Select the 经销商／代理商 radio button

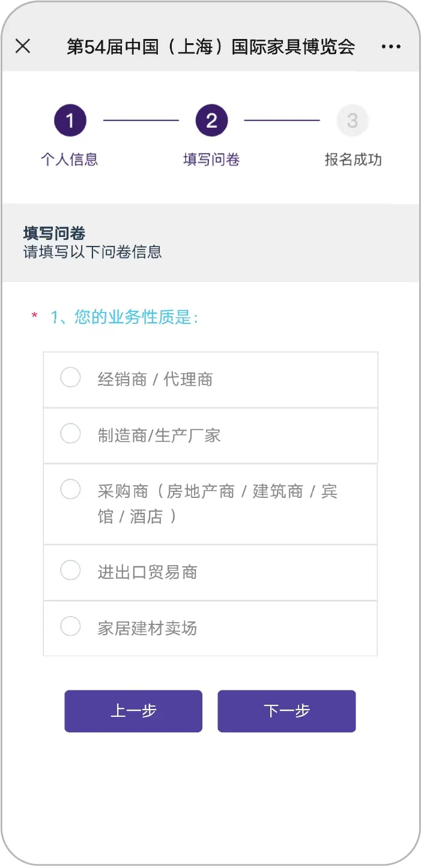(70, 378)
